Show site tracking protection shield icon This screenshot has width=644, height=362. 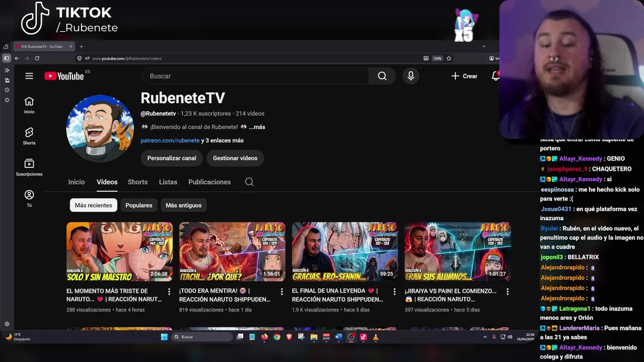[79, 58]
